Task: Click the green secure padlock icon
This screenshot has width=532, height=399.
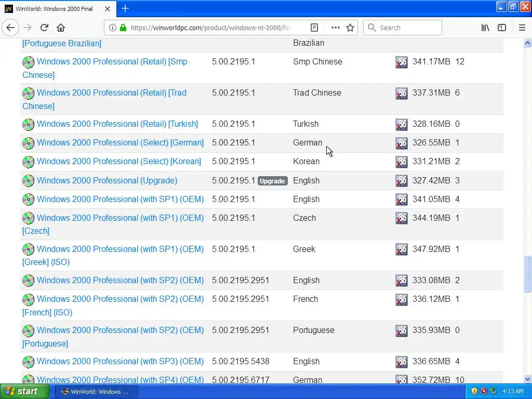Action: [123, 28]
